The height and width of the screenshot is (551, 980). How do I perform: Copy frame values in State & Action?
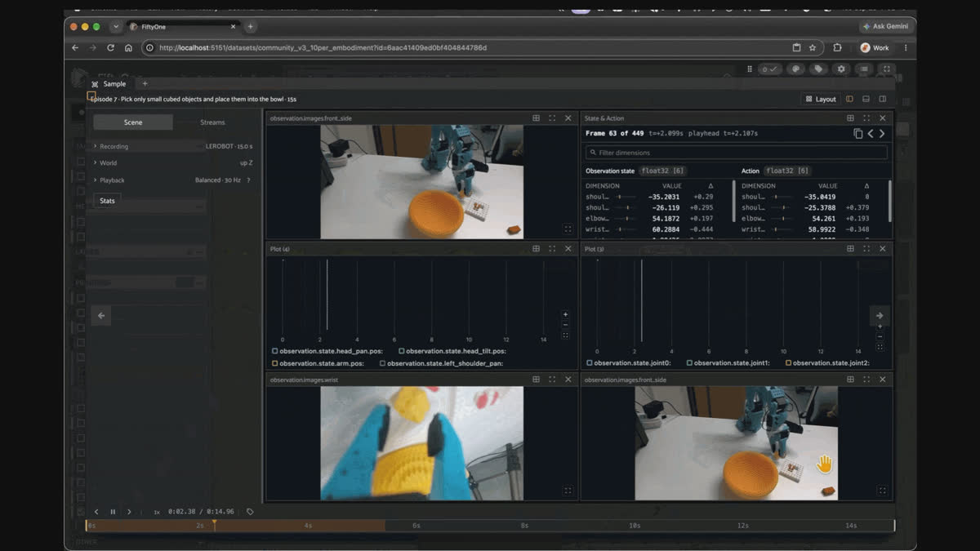tap(857, 134)
